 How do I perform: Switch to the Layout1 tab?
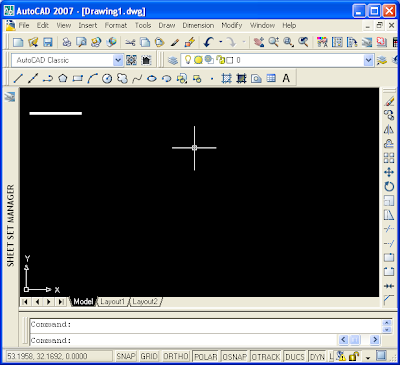tap(113, 302)
